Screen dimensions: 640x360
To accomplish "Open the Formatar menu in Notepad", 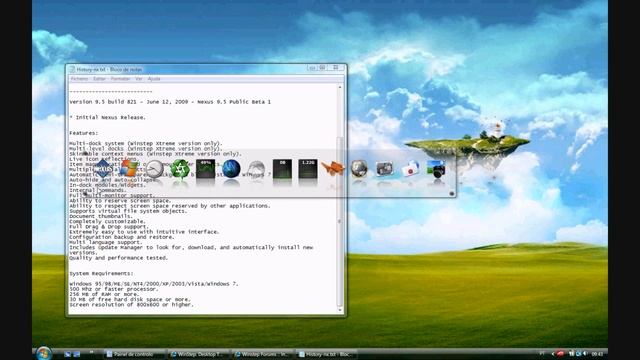I will tap(120, 79).
